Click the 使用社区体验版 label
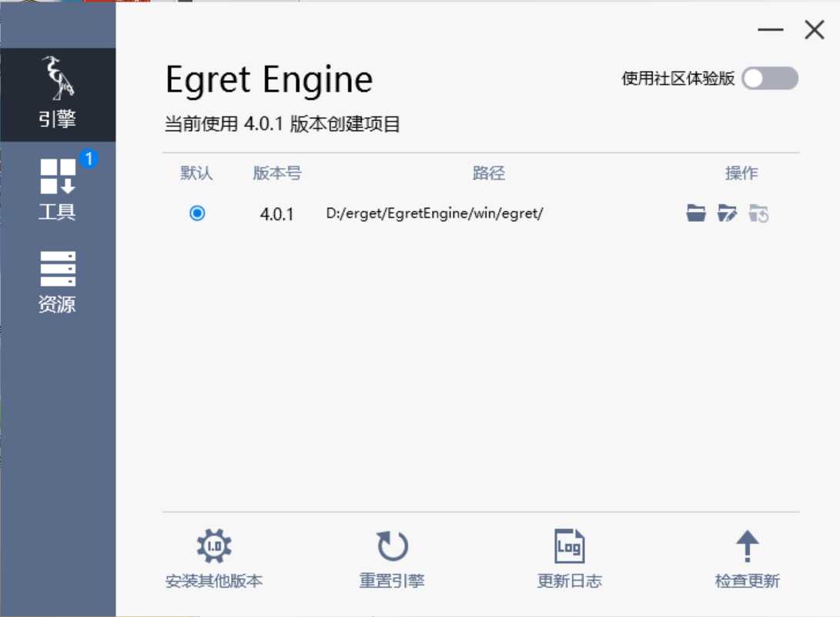The width and height of the screenshot is (840, 617). click(x=678, y=79)
